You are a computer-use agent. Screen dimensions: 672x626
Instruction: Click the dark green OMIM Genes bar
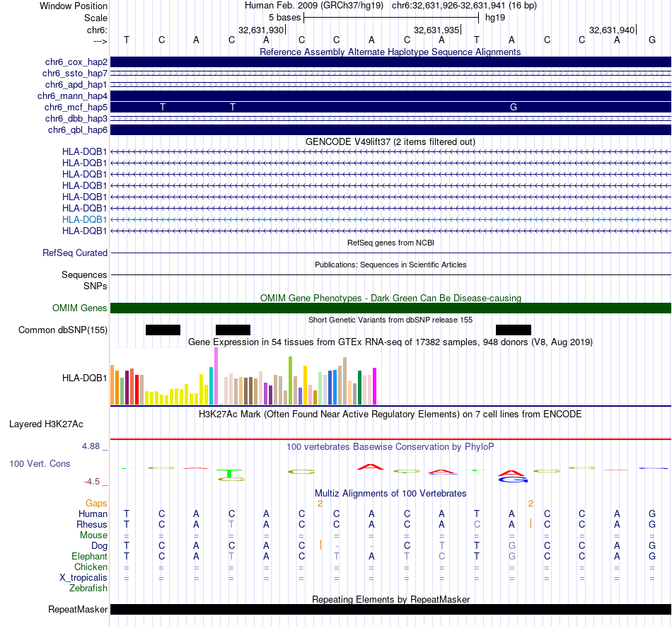pos(390,308)
